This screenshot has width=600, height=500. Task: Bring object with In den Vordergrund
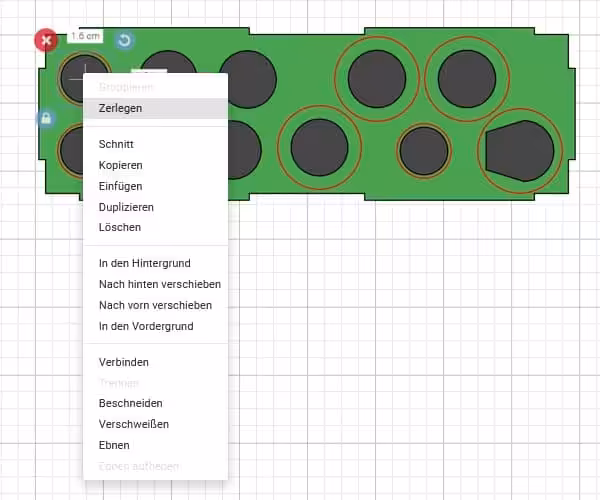click(x=146, y=326)
